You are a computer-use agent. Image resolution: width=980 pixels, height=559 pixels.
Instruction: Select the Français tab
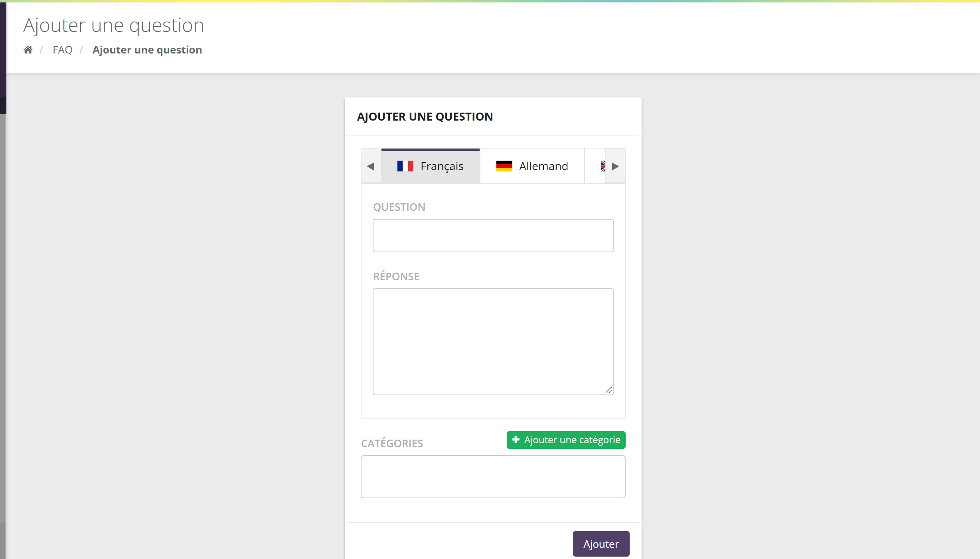[430, 166]
